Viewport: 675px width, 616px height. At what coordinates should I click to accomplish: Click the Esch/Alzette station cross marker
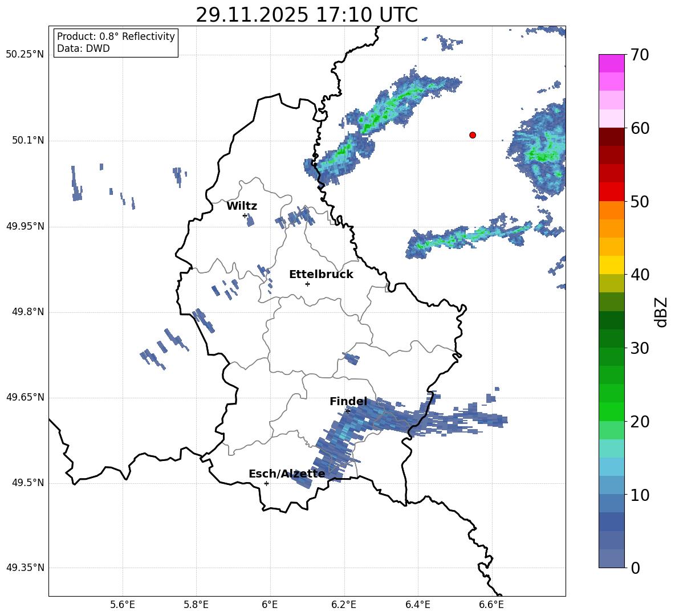coord(266,483)
